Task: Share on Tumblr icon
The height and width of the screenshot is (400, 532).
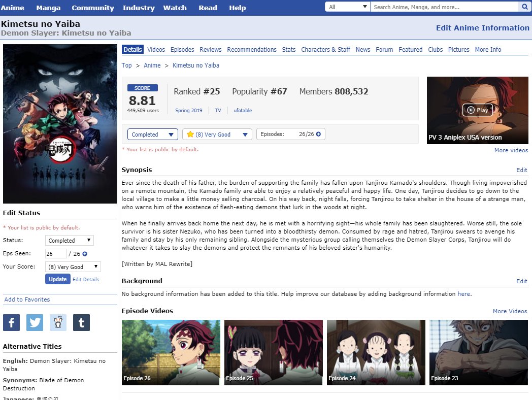Action: coord(81,322)
